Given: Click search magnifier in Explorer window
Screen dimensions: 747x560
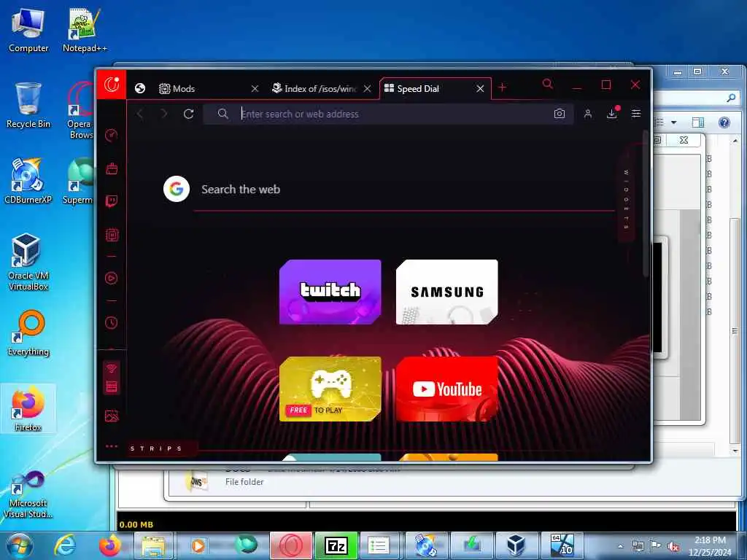Looking at the screenshot, I should coord(731,98).
